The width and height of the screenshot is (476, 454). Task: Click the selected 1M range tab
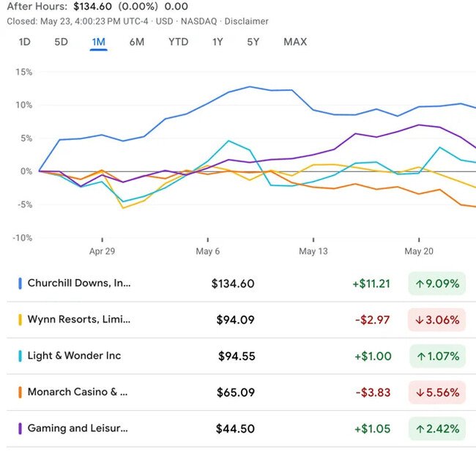(98, 42)
